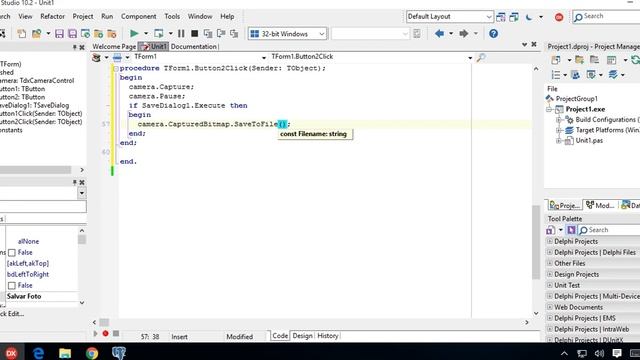Click the Save All toolbar icon
This screenshot has width=640, height=360.
72,33
